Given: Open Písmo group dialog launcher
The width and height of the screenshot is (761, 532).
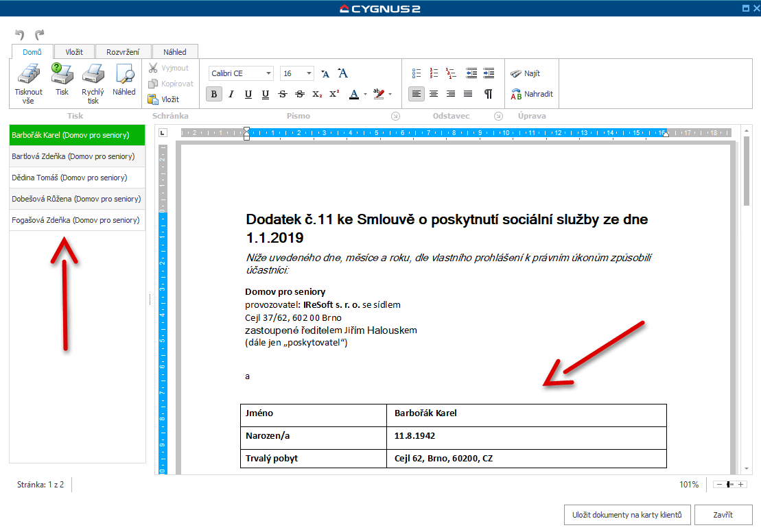Looking at the screenshot, I should click(x=395, y=116).
